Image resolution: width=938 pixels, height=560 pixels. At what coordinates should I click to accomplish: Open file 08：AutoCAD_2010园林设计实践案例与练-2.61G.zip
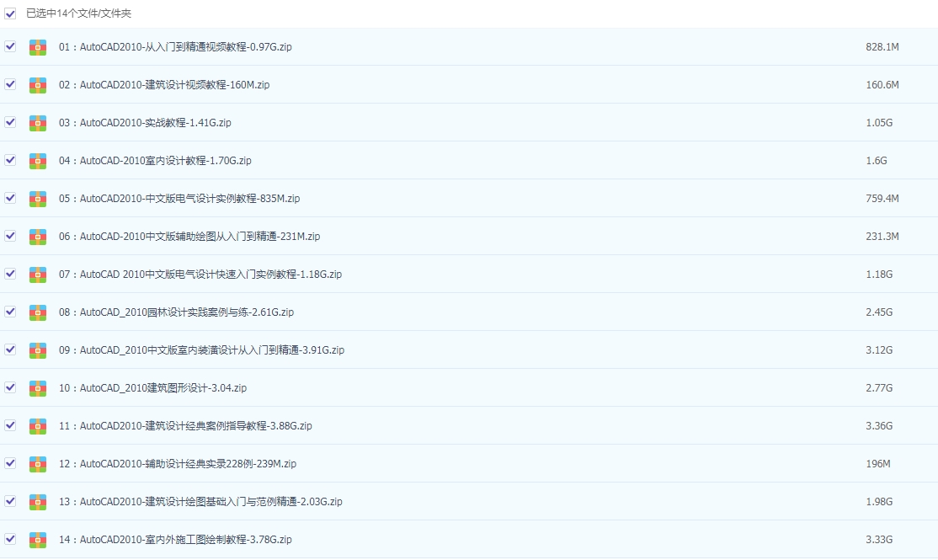pos(176,312)
